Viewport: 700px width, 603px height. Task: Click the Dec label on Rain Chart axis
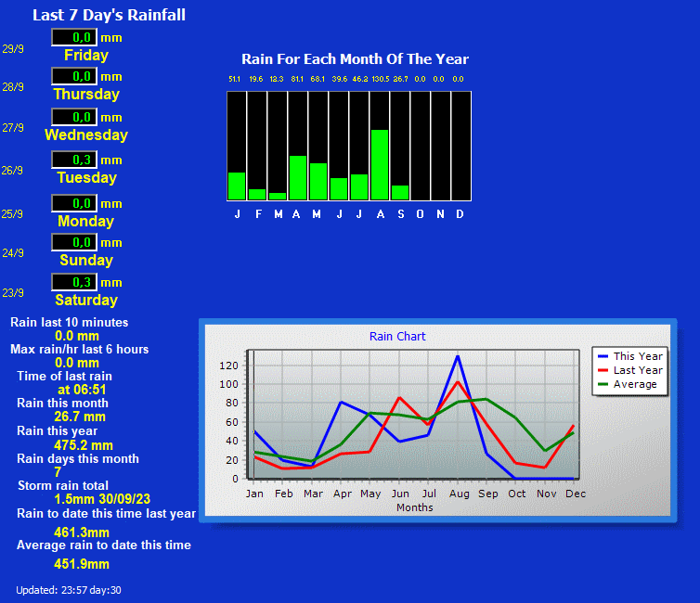point(576,494)
